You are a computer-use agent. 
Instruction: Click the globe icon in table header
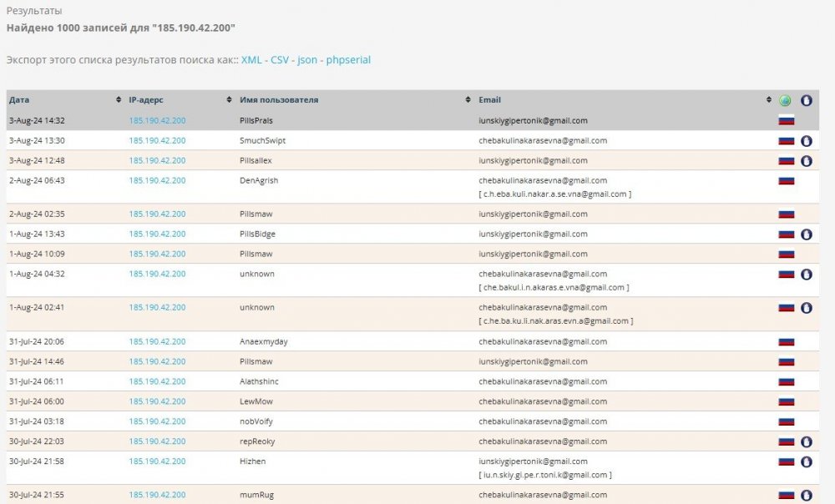pyautogui.click(x=785, y=100)
